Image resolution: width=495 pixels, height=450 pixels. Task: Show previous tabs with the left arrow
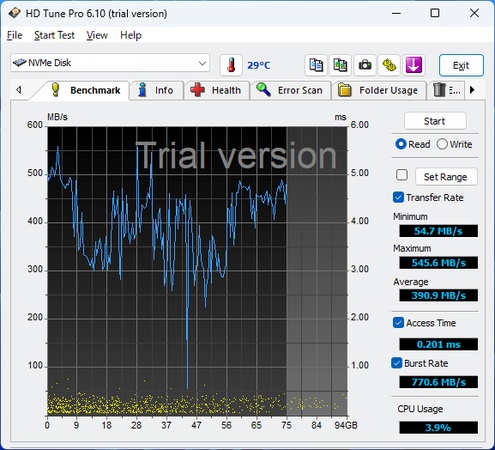point(19,90)
